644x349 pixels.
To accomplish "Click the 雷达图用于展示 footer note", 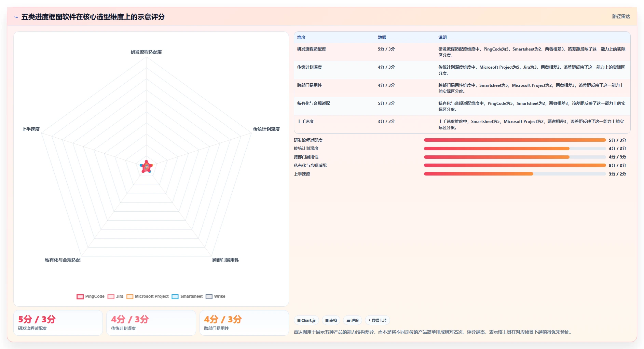I will tap(433, 332).
